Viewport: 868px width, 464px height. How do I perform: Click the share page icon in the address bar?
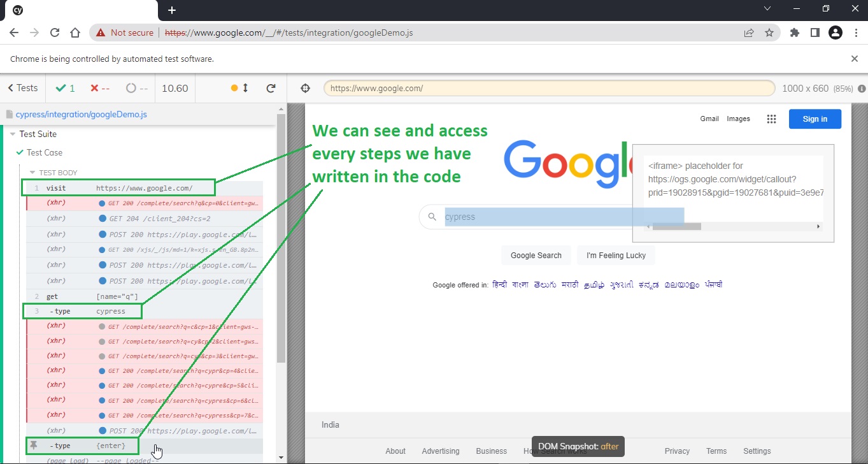(749, 33)
